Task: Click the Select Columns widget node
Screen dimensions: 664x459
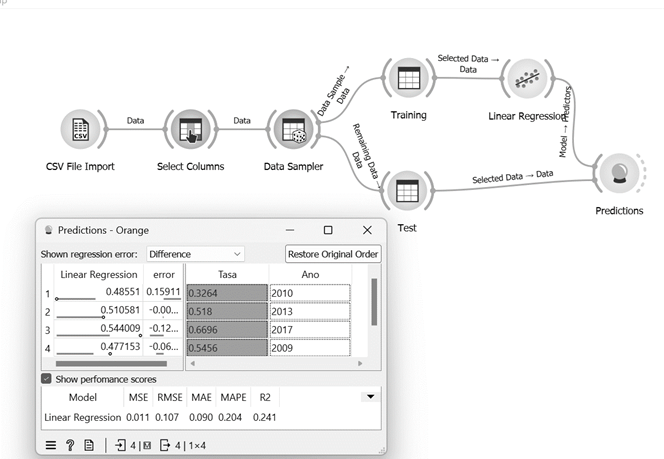Action: pyautogui.click(x=190, y=131)
